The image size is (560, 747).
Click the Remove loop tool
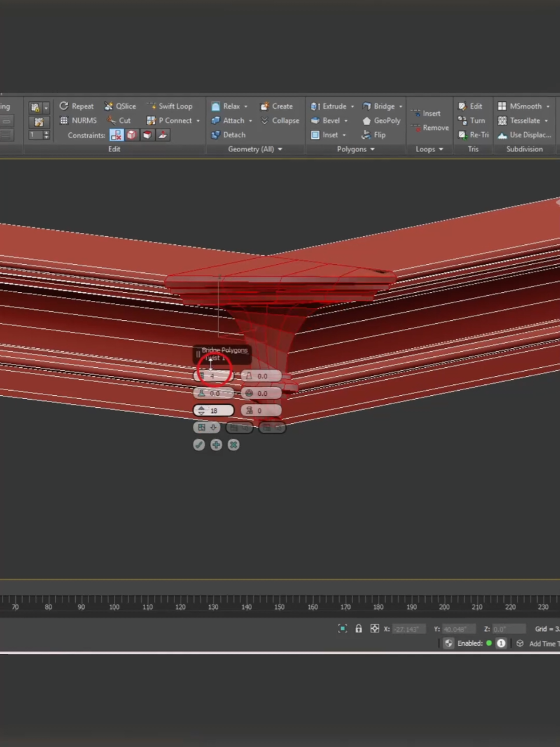[x=430, y=128]
